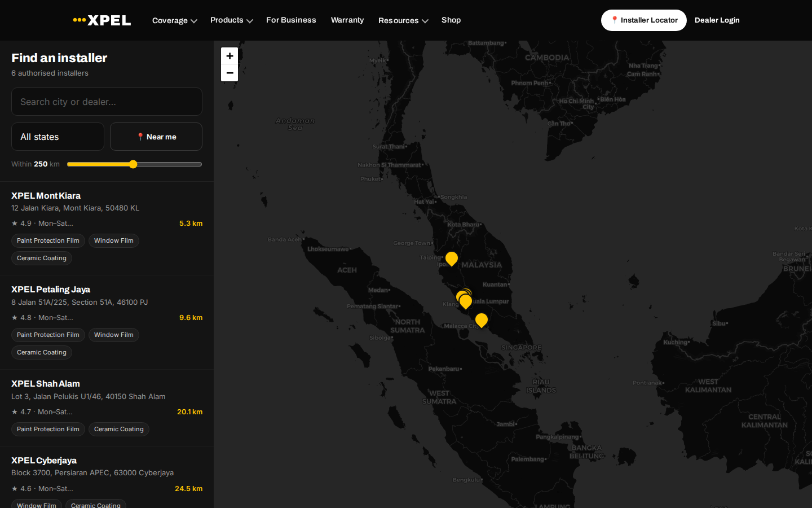Click the Cyberjaya address text
Screen dimensions: 812x508
pyautogui.click(x=92, y=472)
